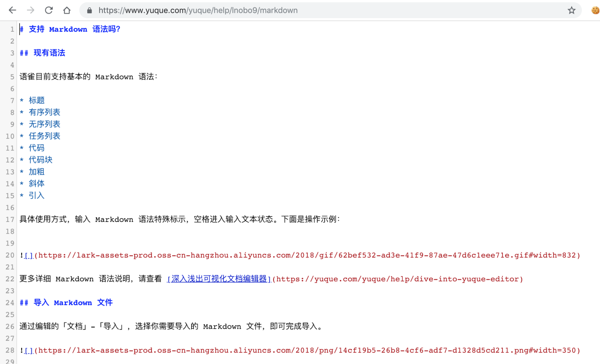The height and width of the screenshot is (364, 600).
Task: Click the 任务列表 list item
Action: click(x=44, y=136)
